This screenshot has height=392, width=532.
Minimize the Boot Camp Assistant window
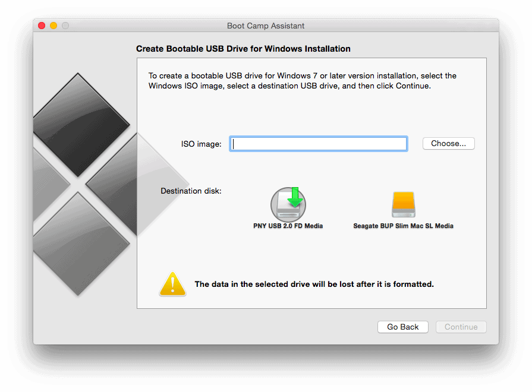(x=52, y=26)
